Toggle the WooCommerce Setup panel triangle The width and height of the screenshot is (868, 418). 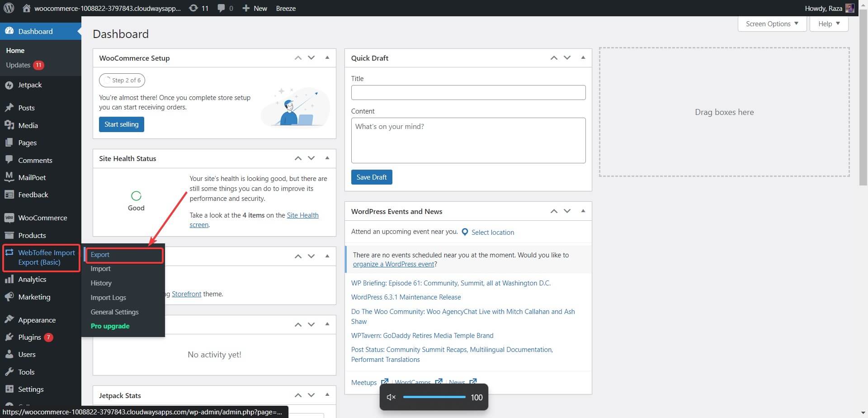(x=327, y=58)
